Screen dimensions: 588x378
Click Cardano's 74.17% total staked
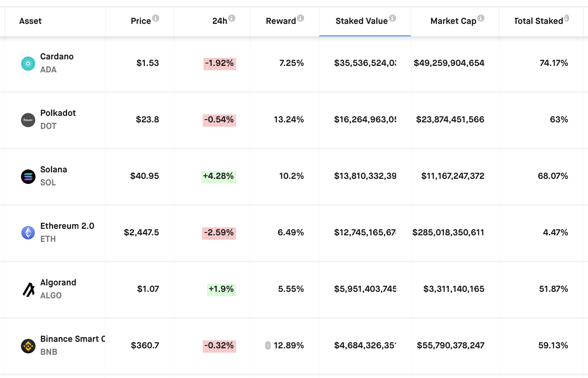[x=554, y=63]
